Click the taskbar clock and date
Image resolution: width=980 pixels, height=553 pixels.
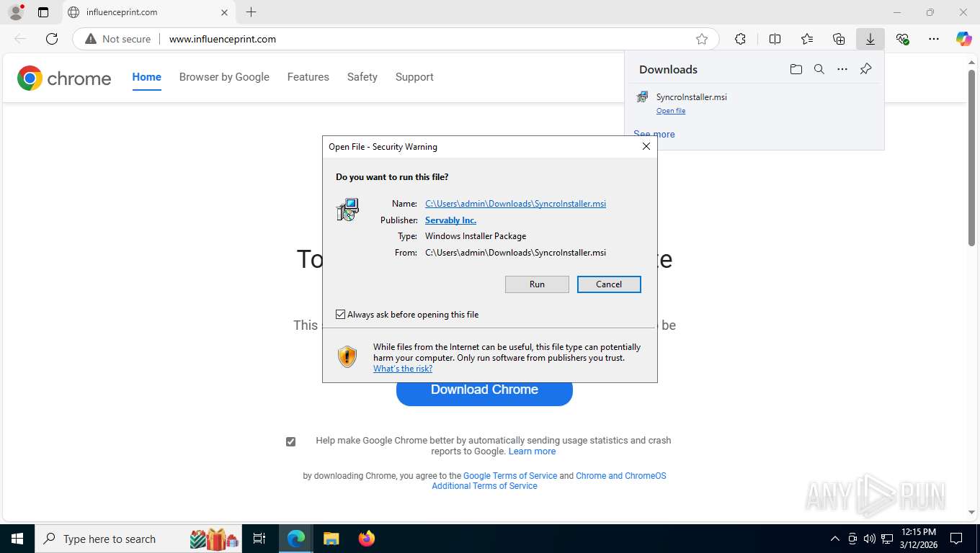pyautogui.click(x=919, y=539)
